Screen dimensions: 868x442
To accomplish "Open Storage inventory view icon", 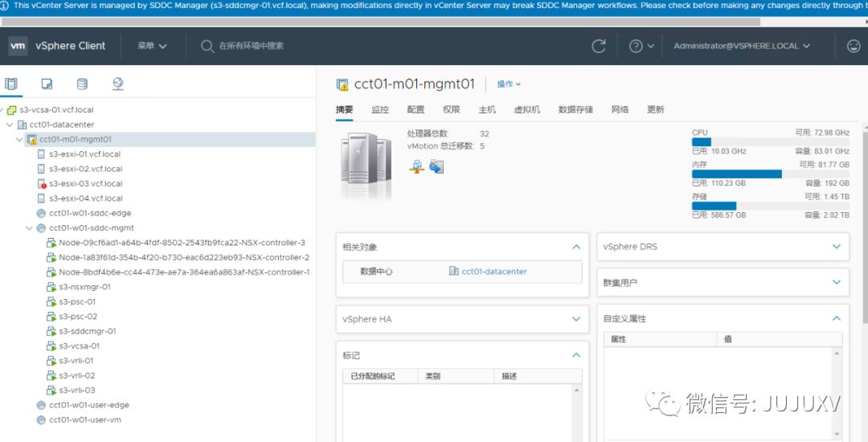I will click(82, 84).
